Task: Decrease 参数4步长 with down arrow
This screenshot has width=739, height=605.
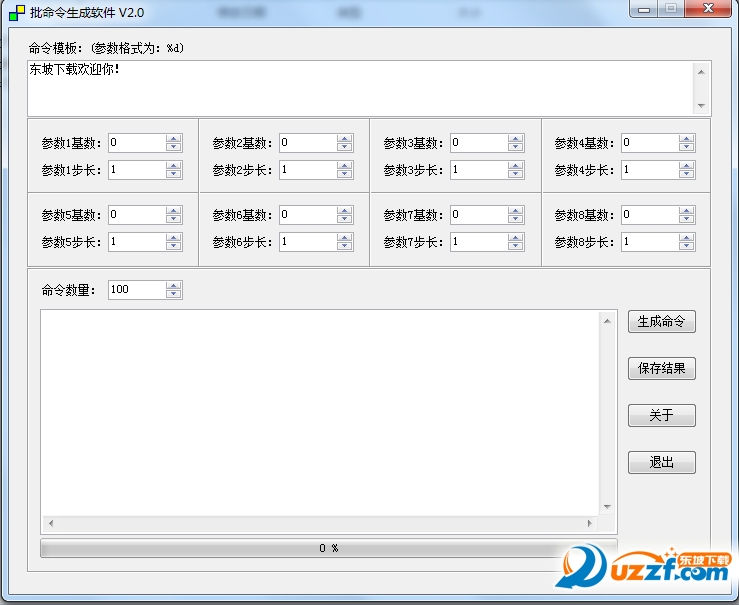Action: click(x=687, y=174)
